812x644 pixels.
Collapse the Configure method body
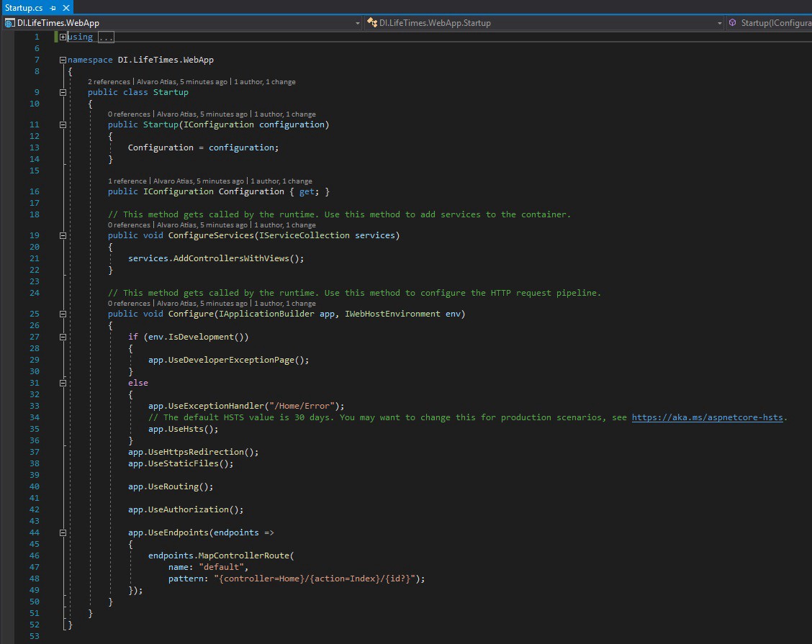click(x=63, y=314)
